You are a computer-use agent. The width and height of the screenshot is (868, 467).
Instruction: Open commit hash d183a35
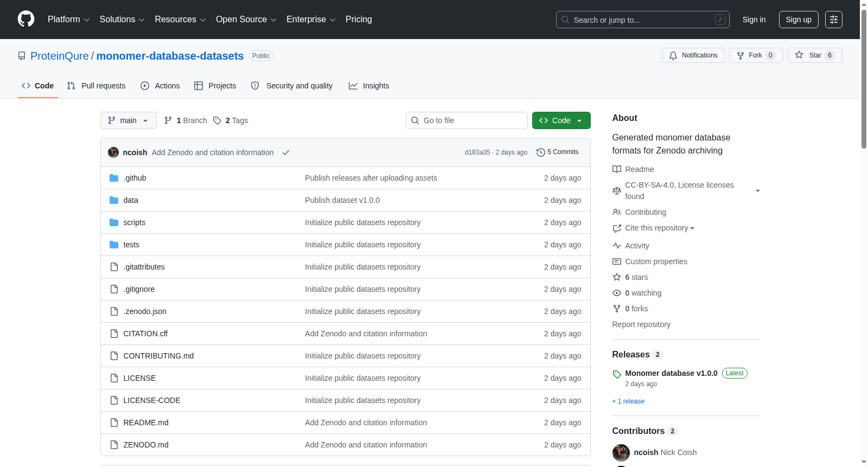coord(477,152)
